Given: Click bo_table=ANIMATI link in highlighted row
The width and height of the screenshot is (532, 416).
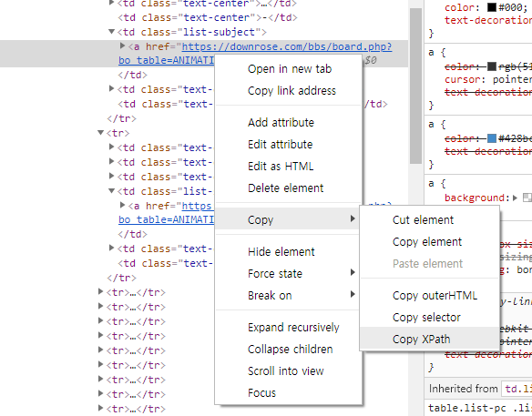Looking at the screenshot, I should (x=166, y=60).
